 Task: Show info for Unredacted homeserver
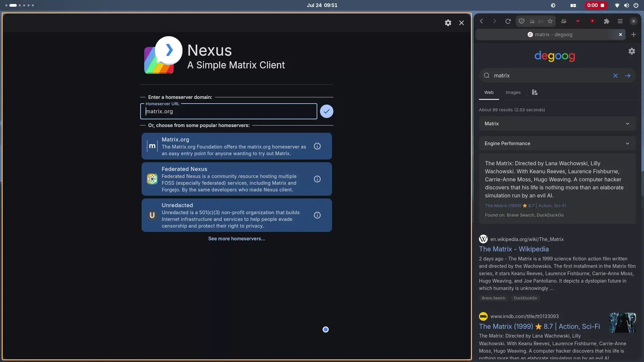(x=317, y=215)
